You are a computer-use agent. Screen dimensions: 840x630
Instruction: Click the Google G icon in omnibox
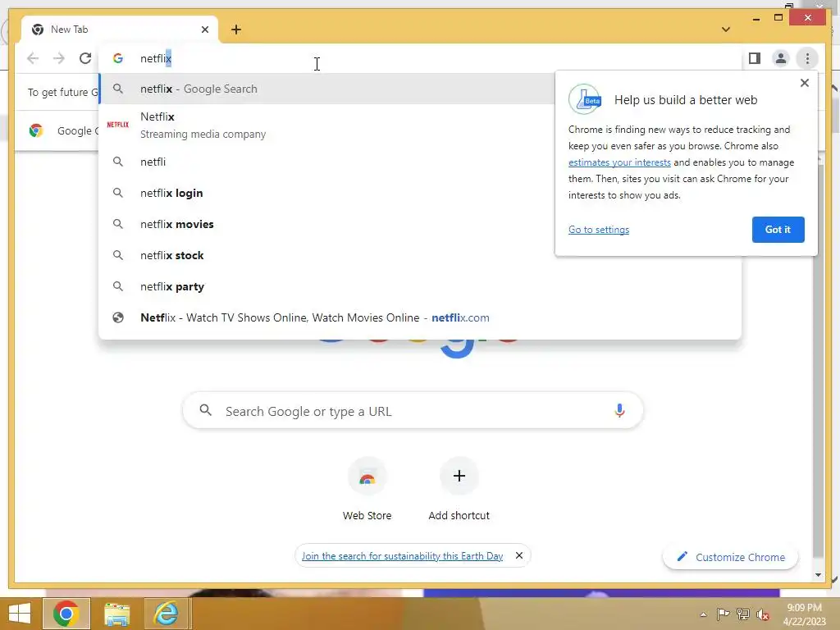118,58
